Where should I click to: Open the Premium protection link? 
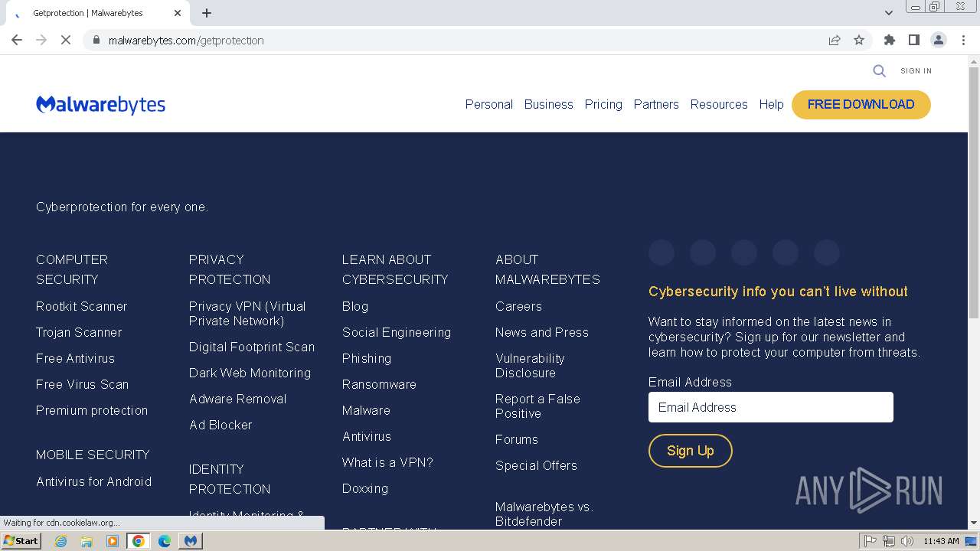click(x=92, y=410)
